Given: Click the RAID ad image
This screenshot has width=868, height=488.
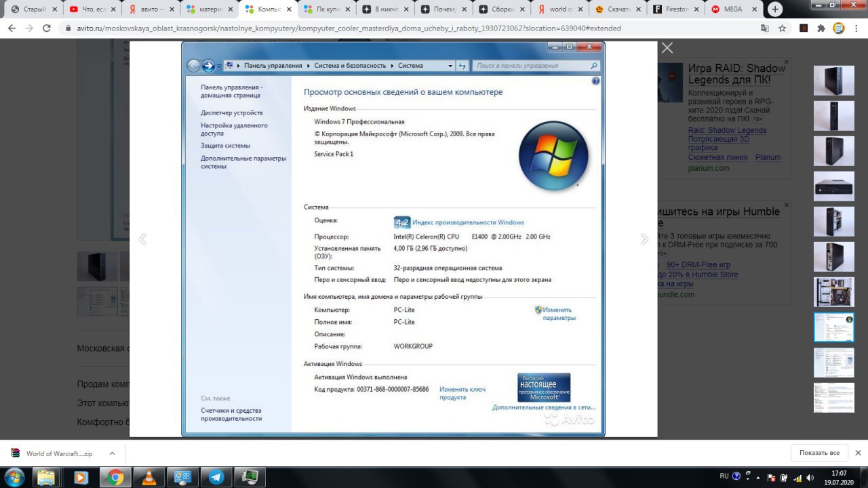Looking at the screenshot, I should [x=670, y=83].
